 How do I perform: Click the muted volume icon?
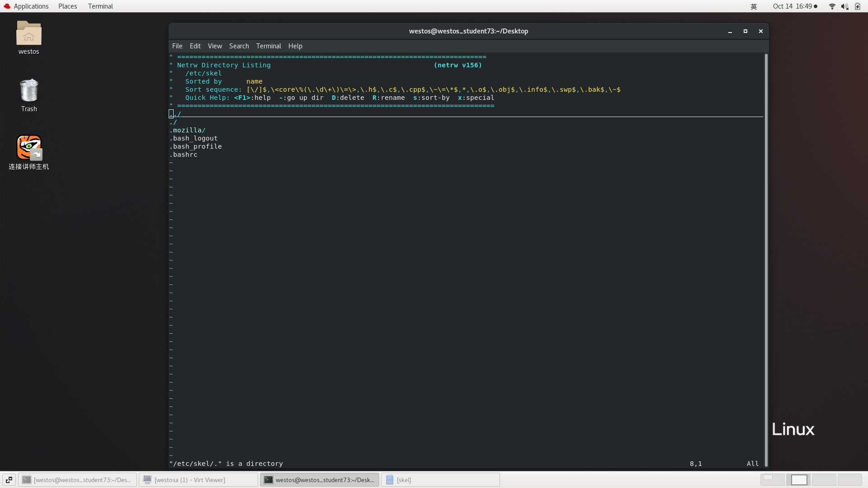844,6
